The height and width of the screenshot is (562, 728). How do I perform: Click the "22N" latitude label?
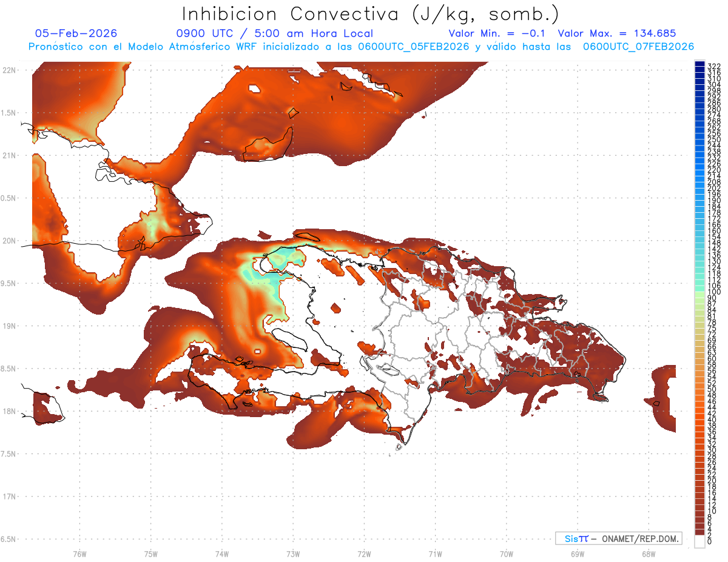point(10,70)
